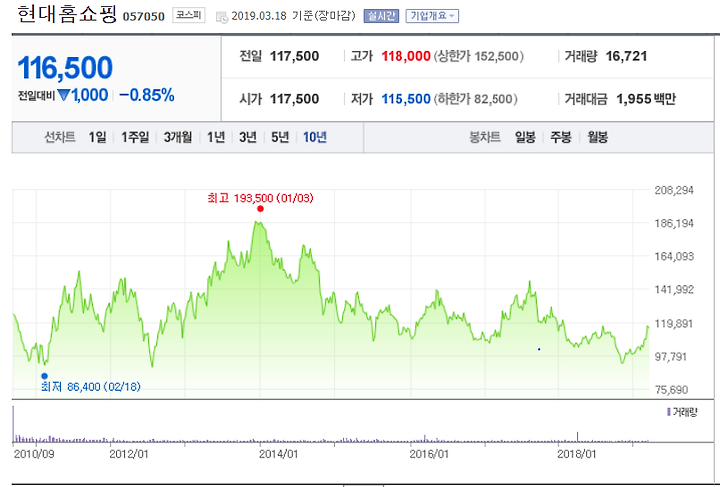720x487 pixels.
Task: Click the 2018/01 x-axis label
Action: coord(577,454)
